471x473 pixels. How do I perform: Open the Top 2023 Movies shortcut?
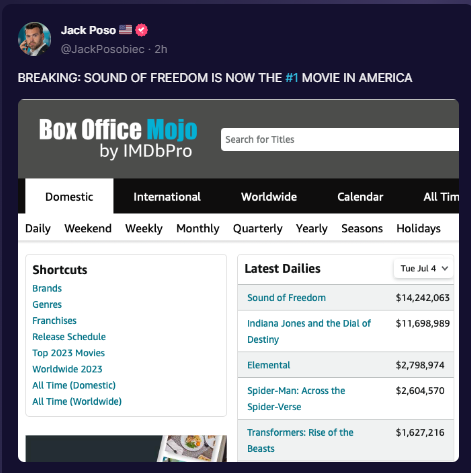click(x=69, y=353)
